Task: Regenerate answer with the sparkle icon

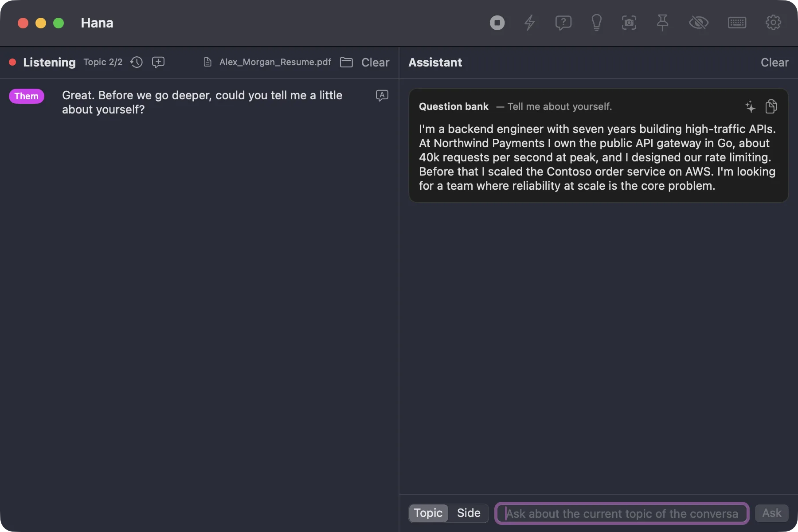Action: [750, 106]
